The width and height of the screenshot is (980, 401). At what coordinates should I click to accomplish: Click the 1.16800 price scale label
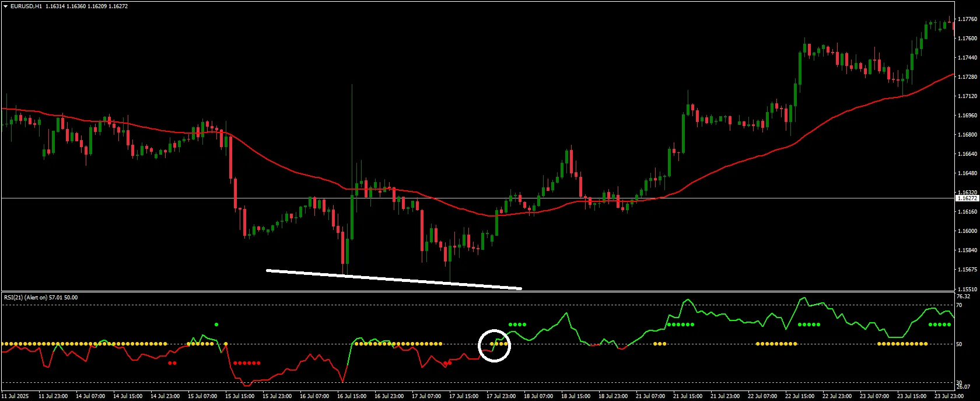tap(967, 135)
